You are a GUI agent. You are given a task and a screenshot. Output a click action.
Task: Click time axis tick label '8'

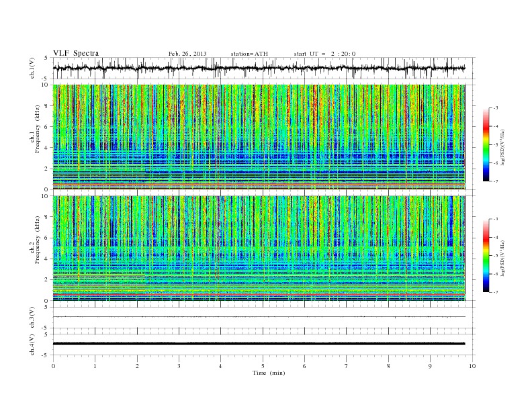[x=388, y=366]
